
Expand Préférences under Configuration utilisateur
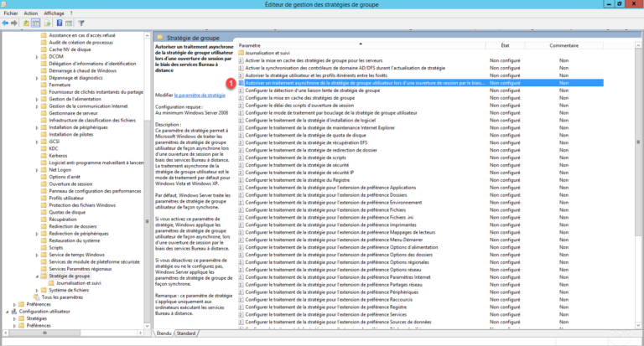pos(15,325)
